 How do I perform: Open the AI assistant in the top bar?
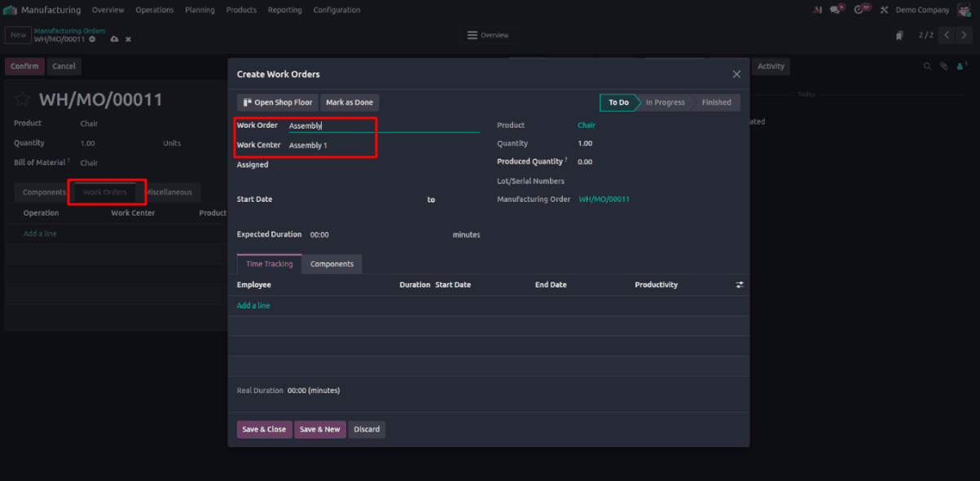[x=817, y=9]
